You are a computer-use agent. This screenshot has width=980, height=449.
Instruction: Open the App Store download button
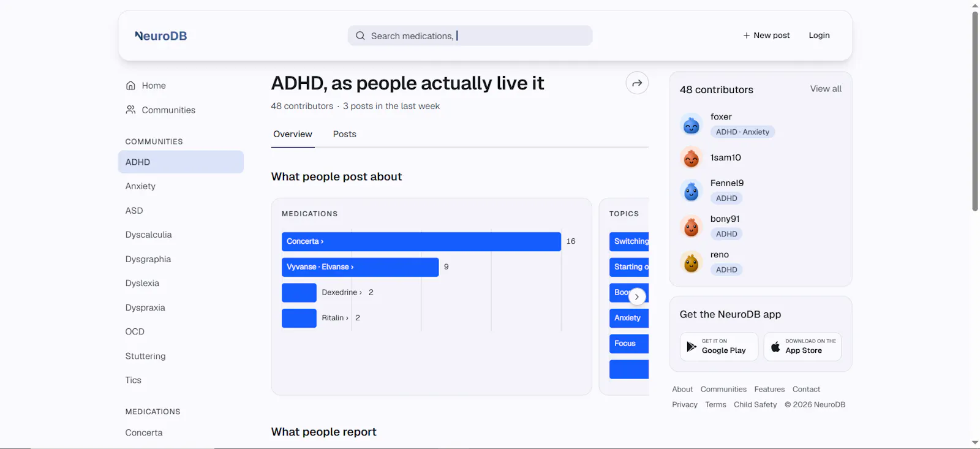click(x=802, y=347)
